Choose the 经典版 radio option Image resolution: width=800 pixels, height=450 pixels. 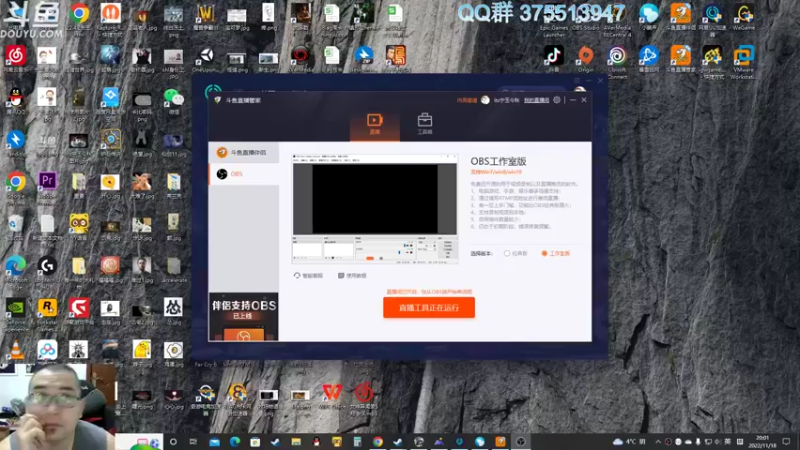(x=515, y=254)
